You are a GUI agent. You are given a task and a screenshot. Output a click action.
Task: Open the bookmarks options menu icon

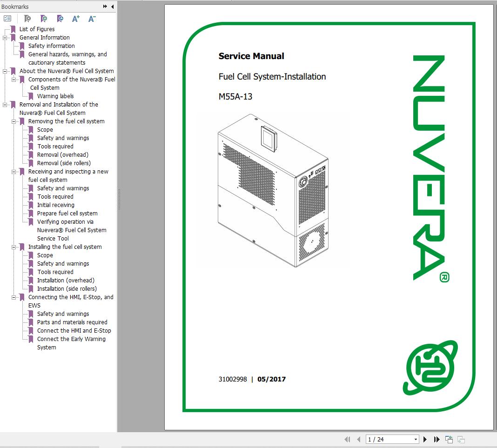pos(7,19)
